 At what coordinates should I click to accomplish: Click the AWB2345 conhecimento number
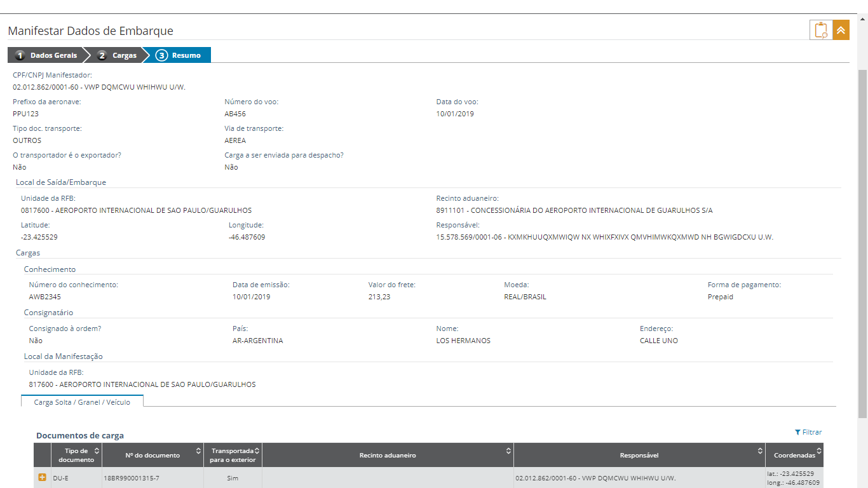click(x=45, y=297)
